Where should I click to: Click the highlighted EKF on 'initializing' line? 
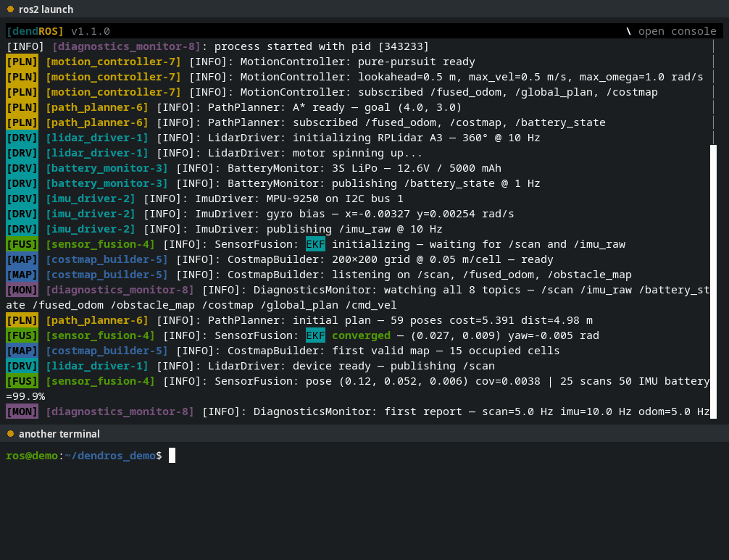point(315,244)
